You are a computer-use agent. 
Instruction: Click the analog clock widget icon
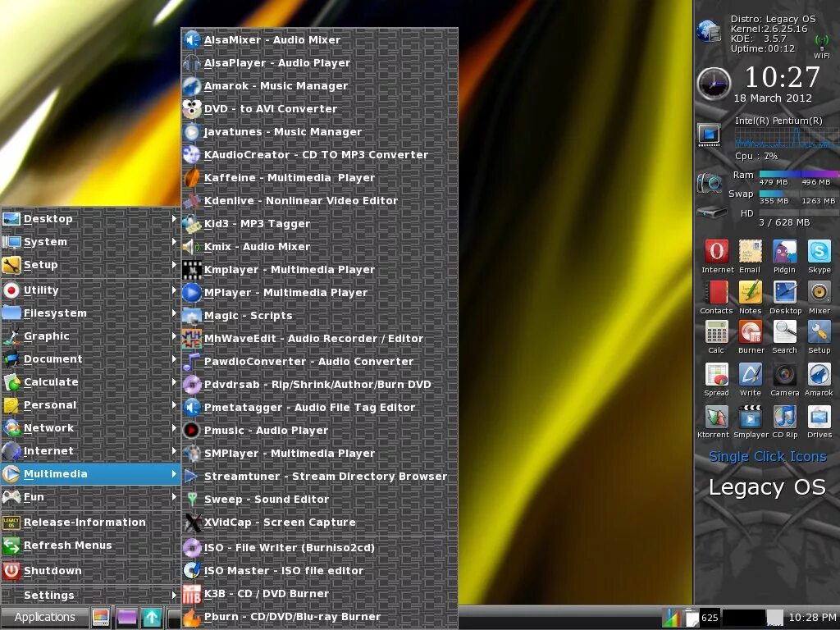714,83
